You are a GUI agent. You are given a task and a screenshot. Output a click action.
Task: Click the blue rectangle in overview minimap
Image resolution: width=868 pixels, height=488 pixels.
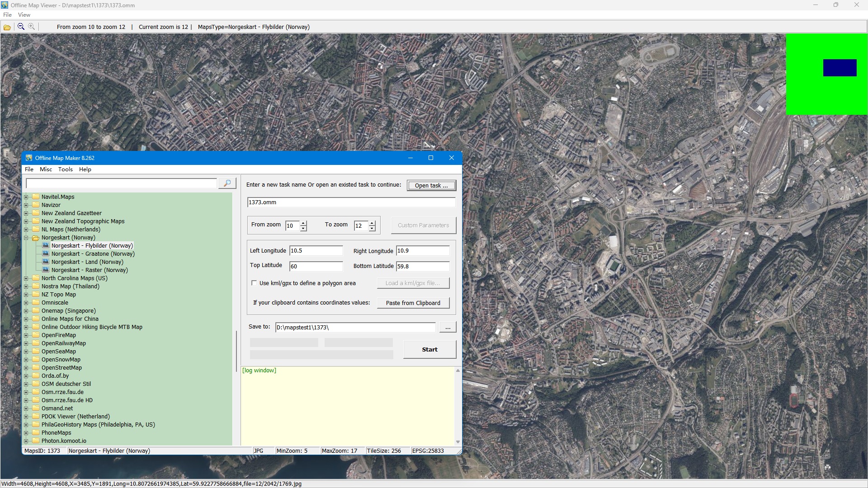click(840, 68)
